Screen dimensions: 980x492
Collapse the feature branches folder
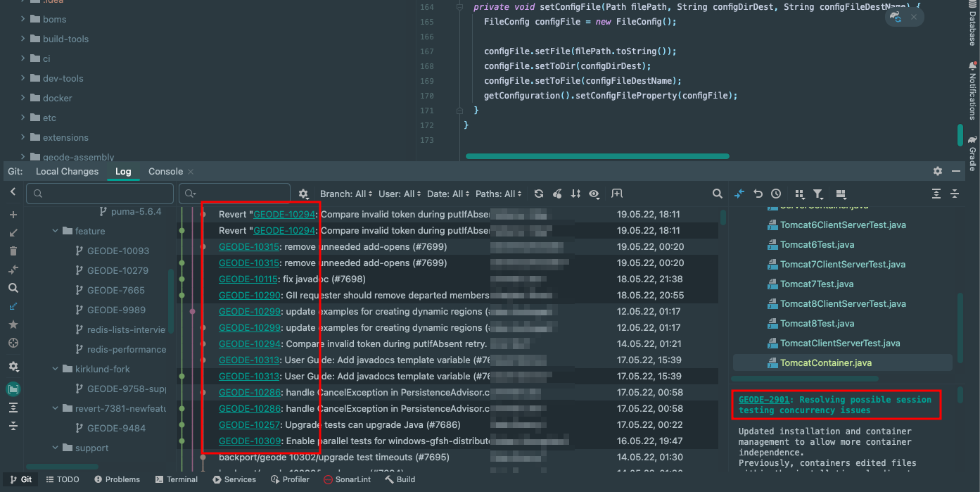55,230
